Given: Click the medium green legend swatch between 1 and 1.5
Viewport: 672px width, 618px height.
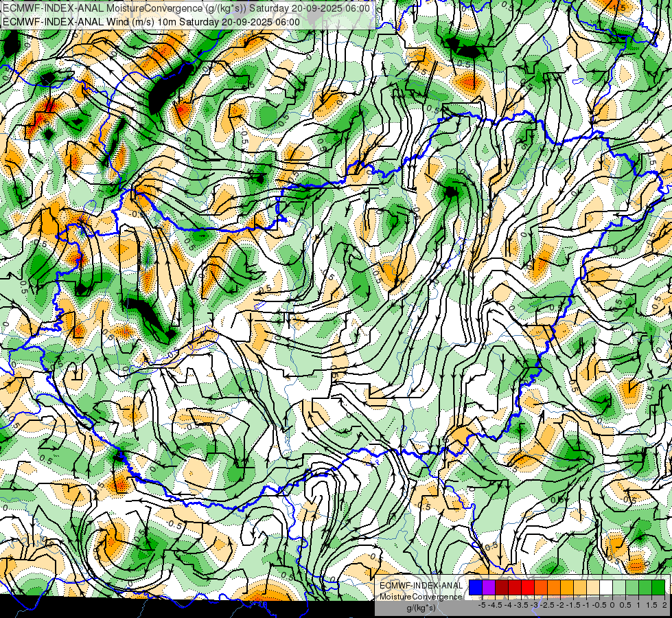Looking at the screenshot, I should pos(645,588).
